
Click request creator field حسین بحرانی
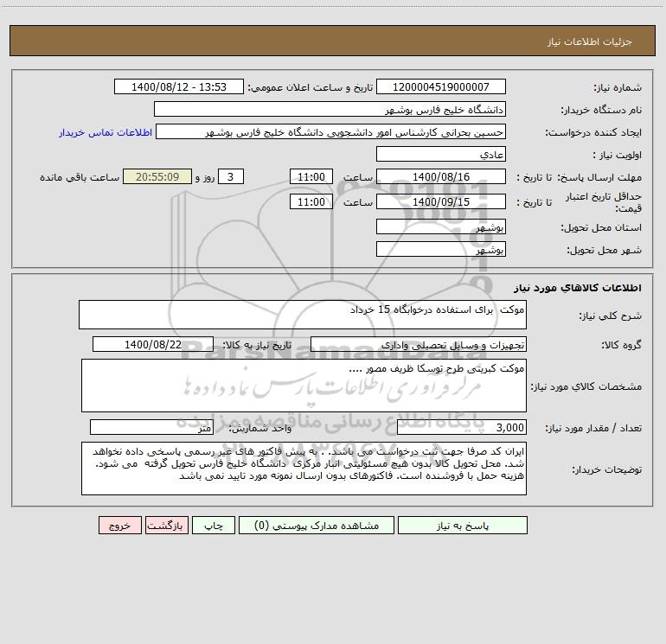[331, 131]
